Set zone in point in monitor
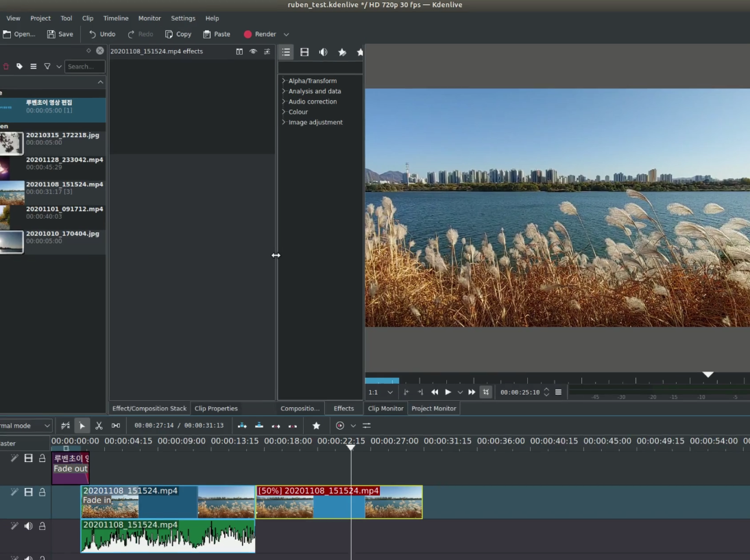Viewport: 750px width, 560px height. pos(406,392)
